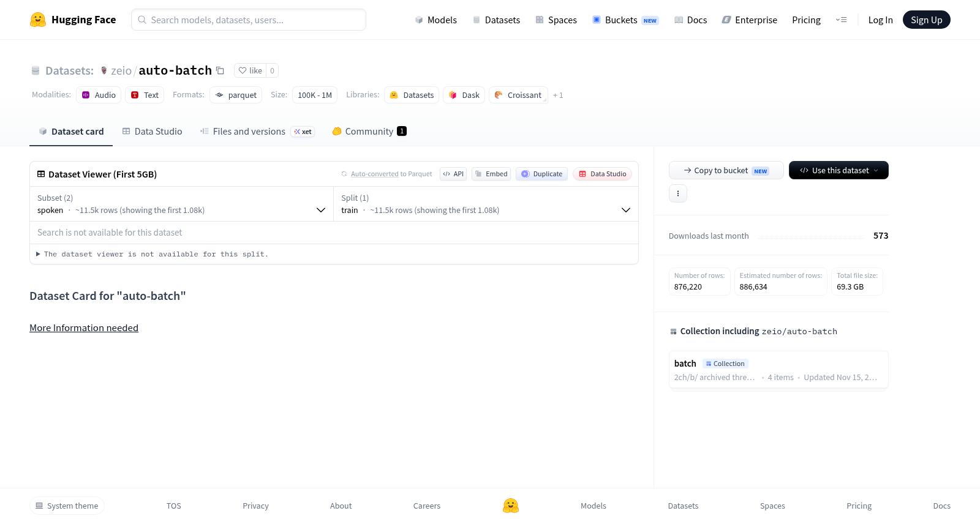This screenshot has height=527, width=980.
Task: Focus the search models, datasets, users field
Action: click(x=249, y=20)
